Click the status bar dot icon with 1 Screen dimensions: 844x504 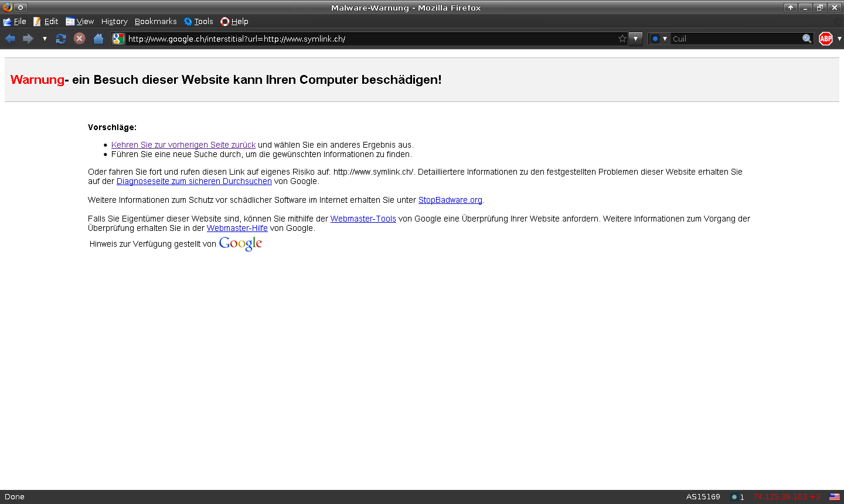click(737, 497)
